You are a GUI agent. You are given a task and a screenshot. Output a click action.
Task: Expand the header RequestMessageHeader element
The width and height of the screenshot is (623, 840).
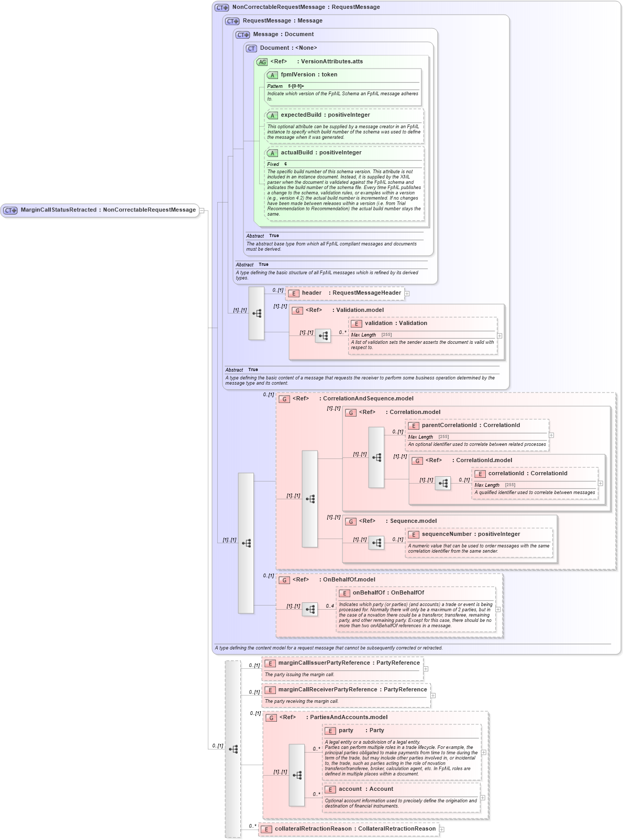407,294
